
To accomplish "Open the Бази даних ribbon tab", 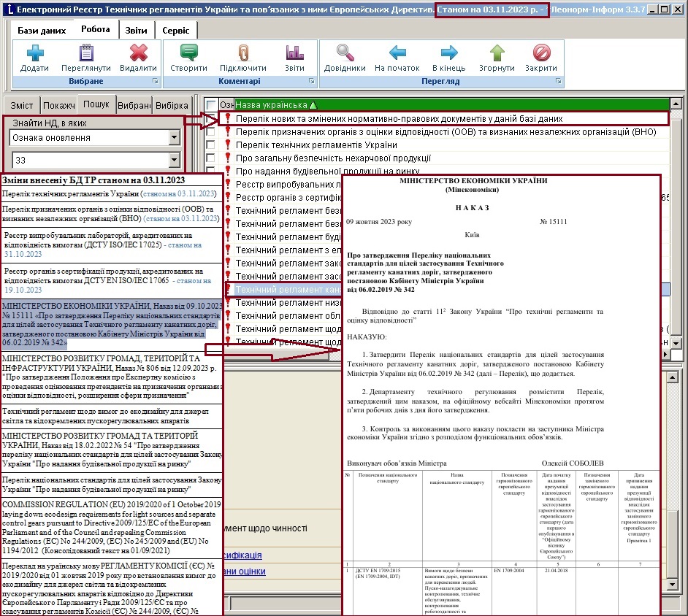I will tap(42, 30).
